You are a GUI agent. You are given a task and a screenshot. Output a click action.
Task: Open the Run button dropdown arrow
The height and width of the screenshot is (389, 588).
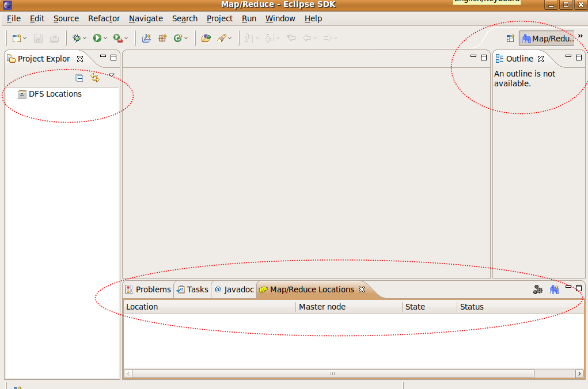point(106,38)
